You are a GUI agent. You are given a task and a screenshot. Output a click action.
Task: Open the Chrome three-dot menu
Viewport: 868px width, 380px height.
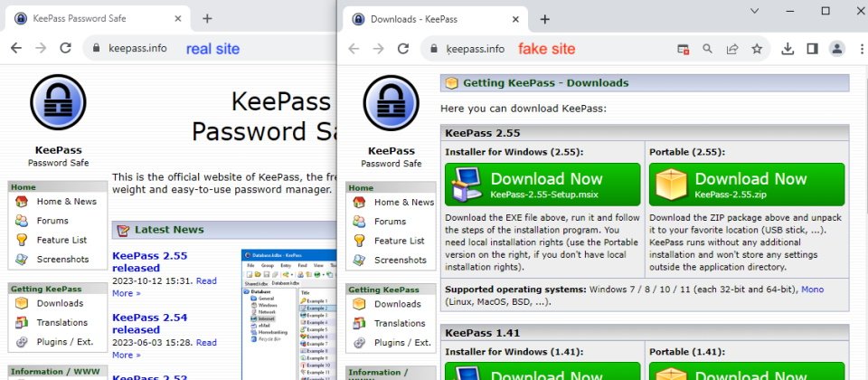click(862, 49)
